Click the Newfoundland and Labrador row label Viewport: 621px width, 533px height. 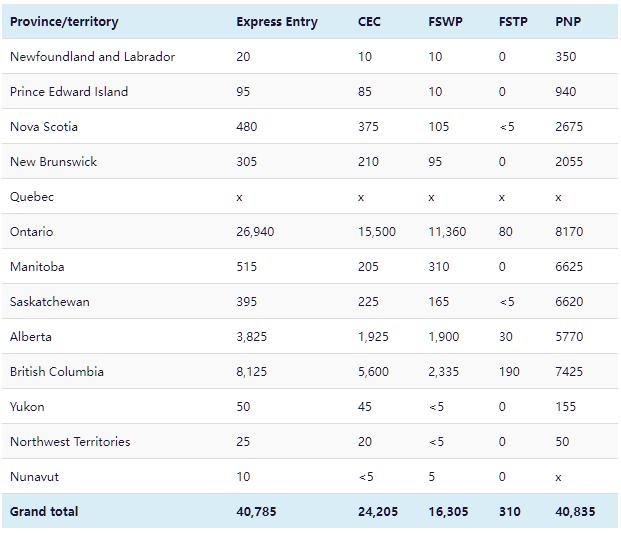[x=92, y=57]
